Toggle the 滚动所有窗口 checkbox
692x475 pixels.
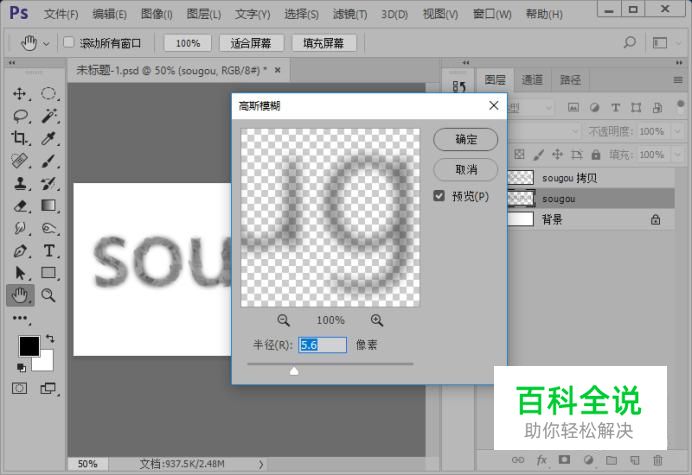coord(68,42)
